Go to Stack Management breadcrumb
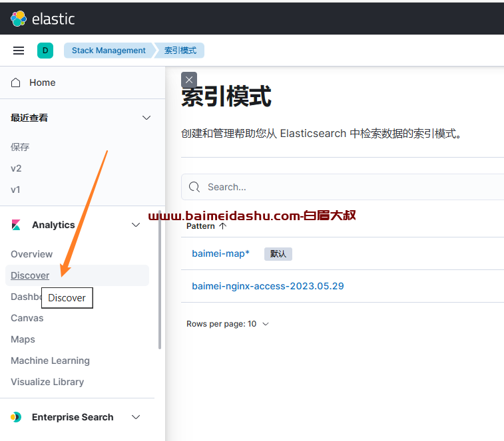504x441 pixels. coord(109,51)
